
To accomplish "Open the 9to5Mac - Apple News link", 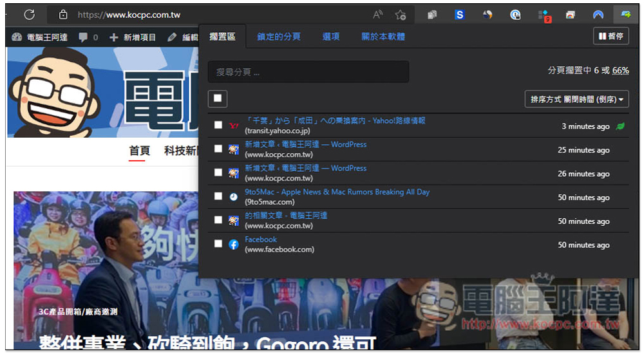I will (x=337, y=192).
